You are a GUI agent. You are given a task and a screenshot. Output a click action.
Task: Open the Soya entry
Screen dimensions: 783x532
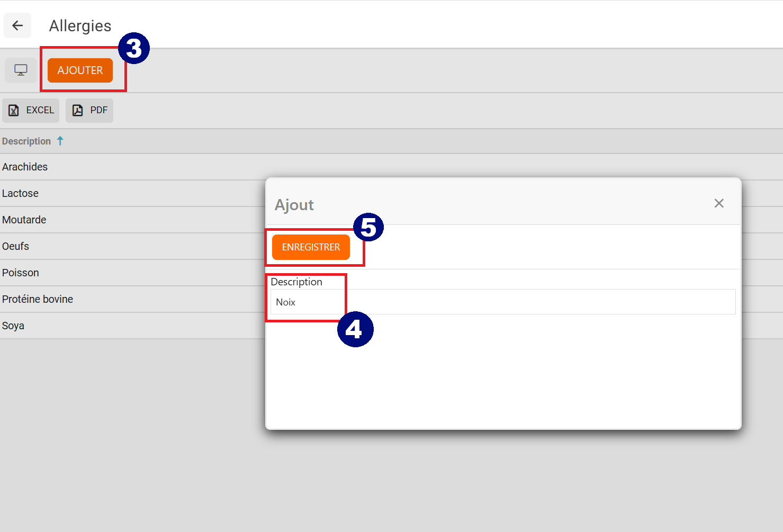tap(13, 326)
